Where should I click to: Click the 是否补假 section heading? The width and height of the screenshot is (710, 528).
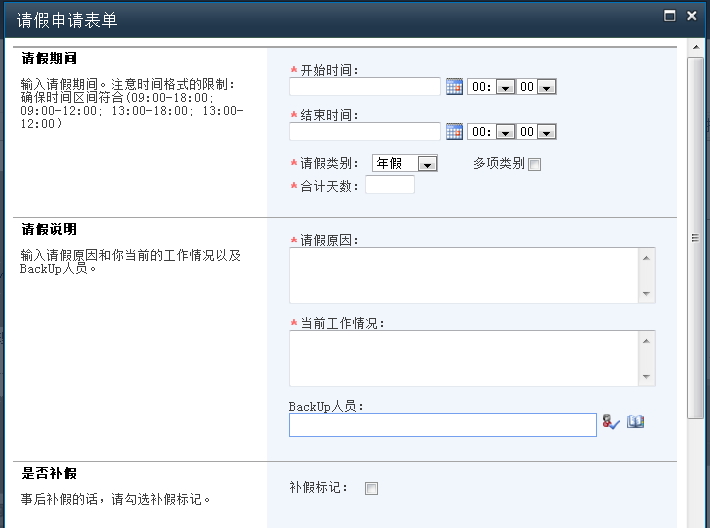click(x=49, y=473)
